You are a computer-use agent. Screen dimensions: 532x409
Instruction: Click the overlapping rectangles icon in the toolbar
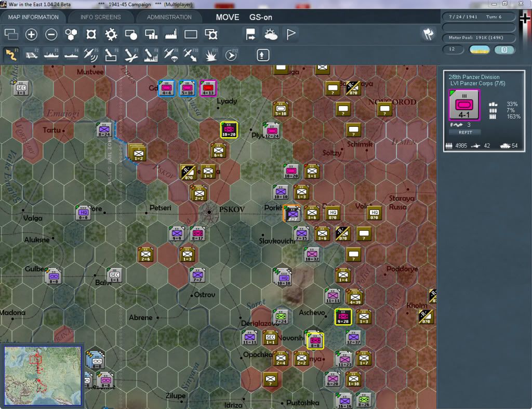point(11,34)
